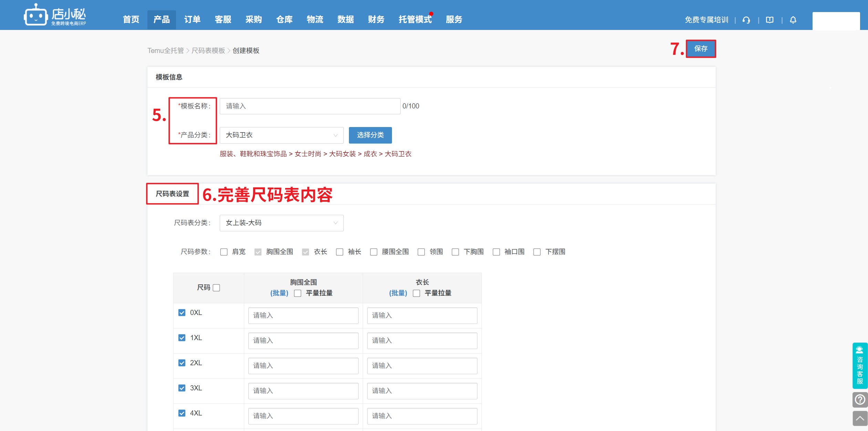
Task: Switch to the 托管模式 menu
Action: pos(415,20)
